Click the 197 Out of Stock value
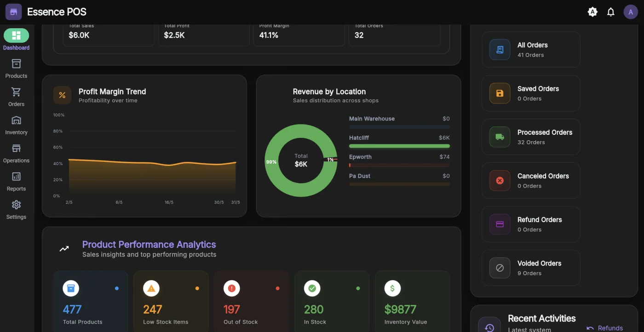This screenshot has height=332, width=644. 232,309
